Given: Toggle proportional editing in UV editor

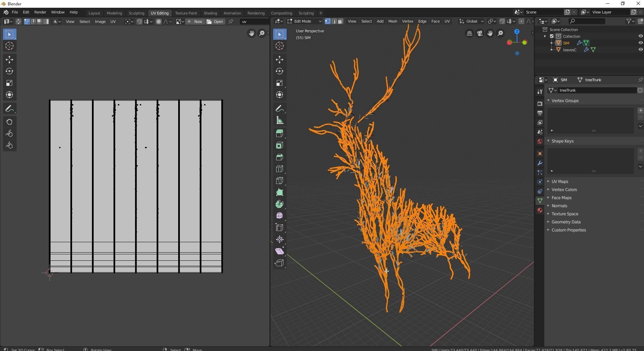Looking at the screenshot, I should 159,22.
